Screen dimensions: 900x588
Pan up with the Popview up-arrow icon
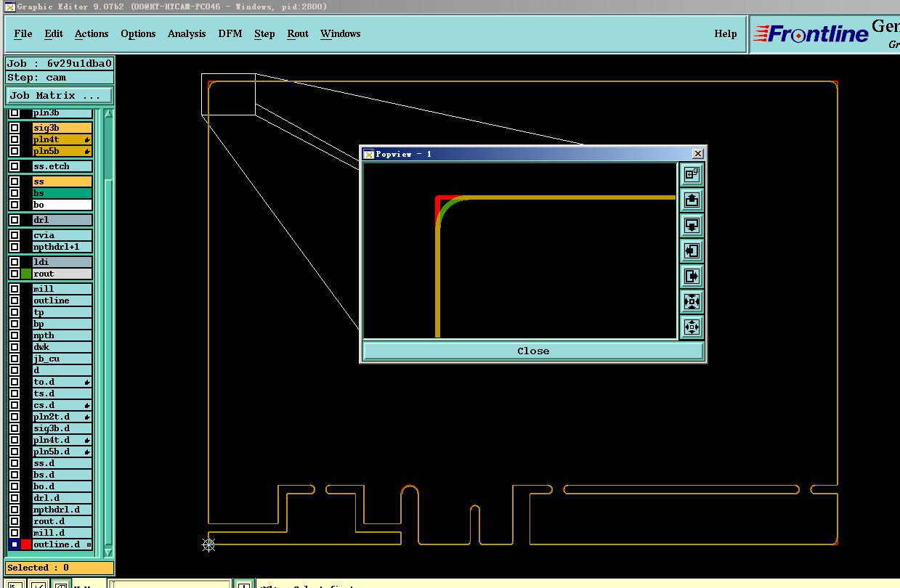coord(692,200)
